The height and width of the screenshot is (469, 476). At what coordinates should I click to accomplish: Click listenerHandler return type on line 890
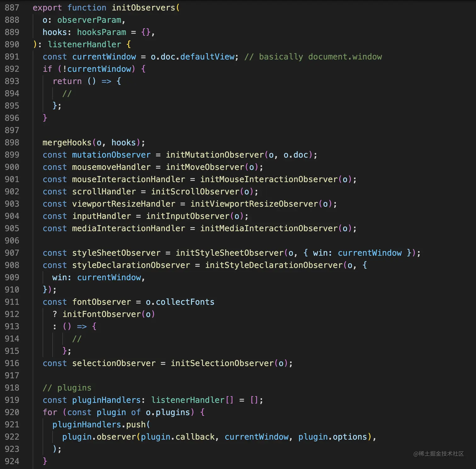[x=84, y=44]
